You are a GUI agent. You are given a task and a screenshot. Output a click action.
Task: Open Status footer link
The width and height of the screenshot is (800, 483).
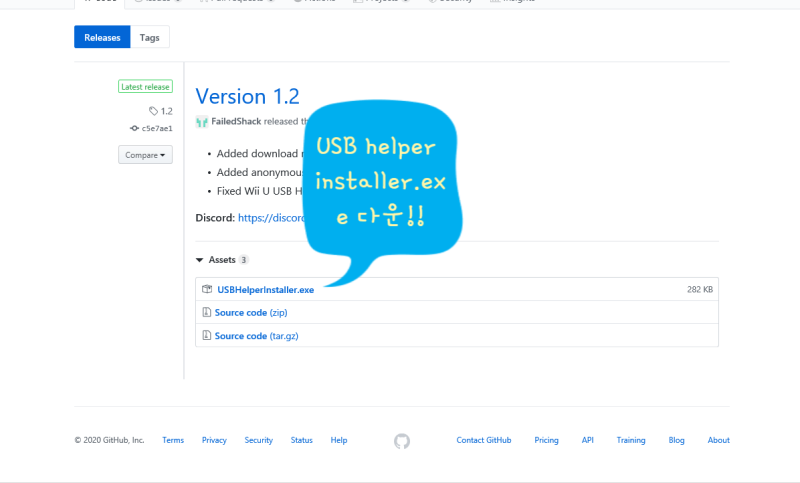(302, 440)
